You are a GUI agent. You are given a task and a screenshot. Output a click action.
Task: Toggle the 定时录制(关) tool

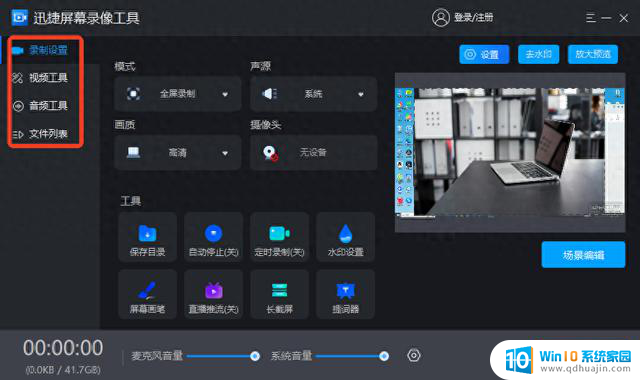point(280,237)
